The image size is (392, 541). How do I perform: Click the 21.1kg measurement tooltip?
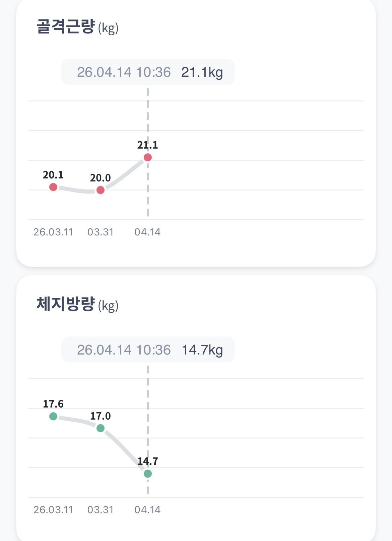click(148, 72)
